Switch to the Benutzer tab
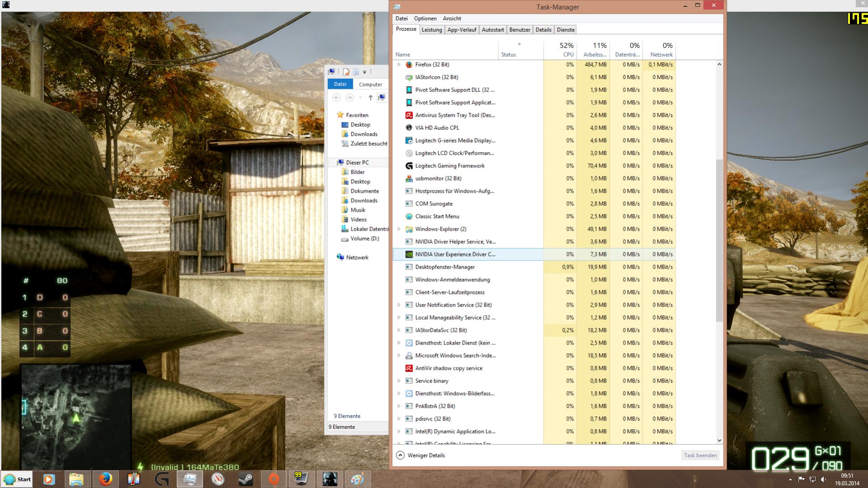The height and width of the screenshot is (488, 868). click(x=520, y=30)
